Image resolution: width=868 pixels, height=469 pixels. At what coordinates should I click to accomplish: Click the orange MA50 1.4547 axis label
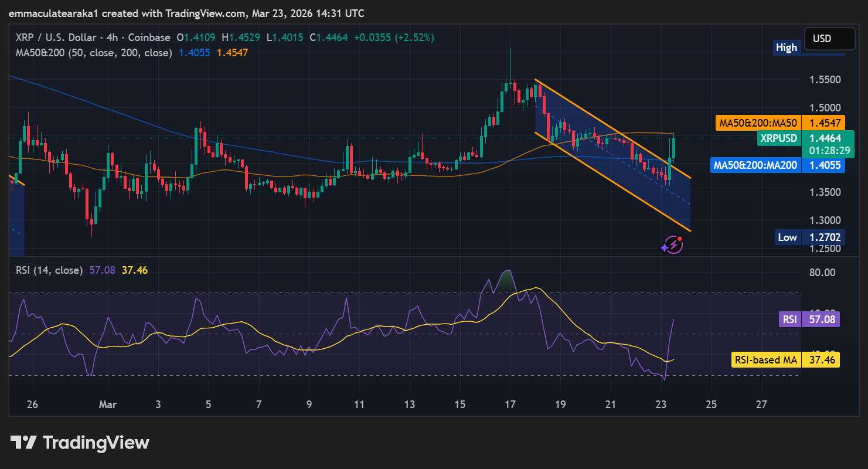[780, 123]
